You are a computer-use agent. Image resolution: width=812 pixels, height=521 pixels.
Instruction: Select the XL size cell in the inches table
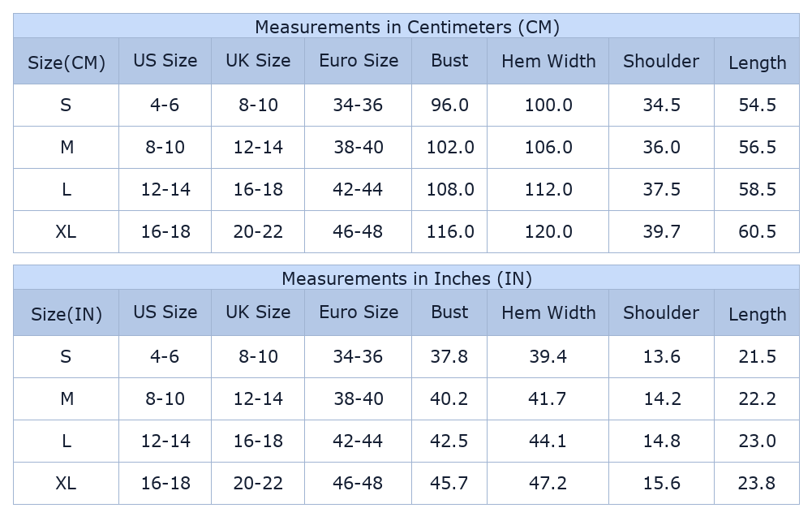[67, 484]
